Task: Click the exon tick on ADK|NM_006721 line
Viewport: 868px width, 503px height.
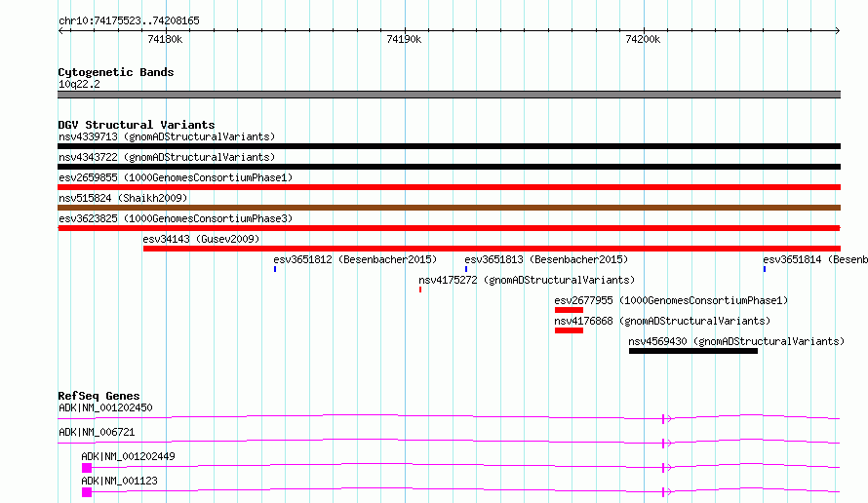Action: pos(663,444)
